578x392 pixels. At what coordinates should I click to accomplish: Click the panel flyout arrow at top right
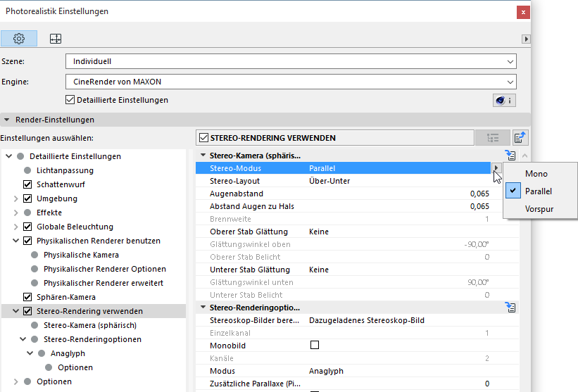(x=526, y=39)
